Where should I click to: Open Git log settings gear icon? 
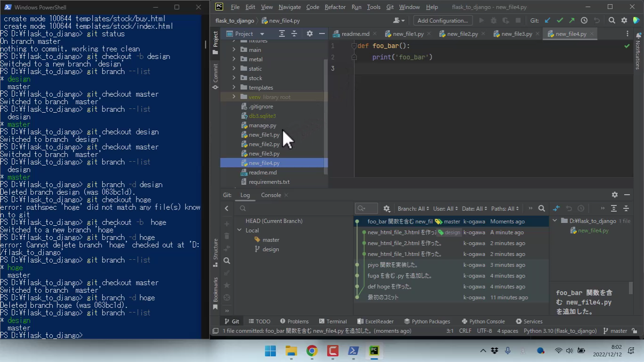[x=386, y=208]
